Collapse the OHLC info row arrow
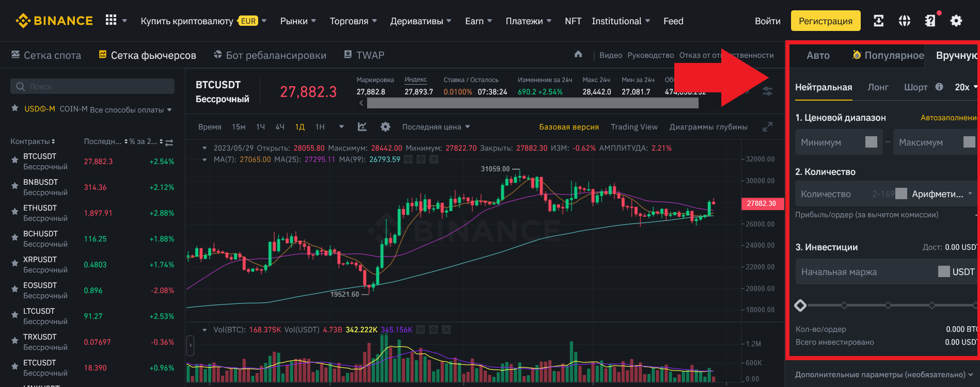 click(x=205, y=148)
